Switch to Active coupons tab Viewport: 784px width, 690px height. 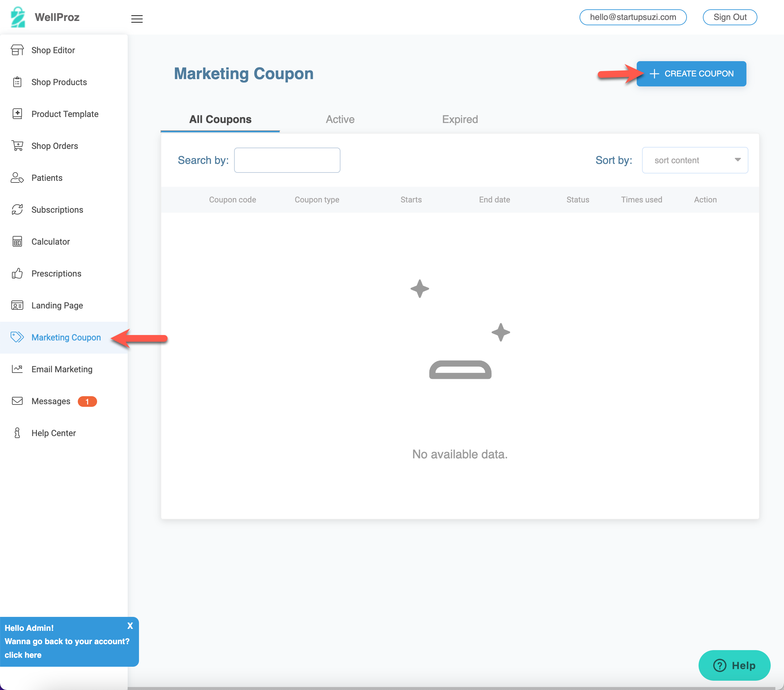[340, 119]
